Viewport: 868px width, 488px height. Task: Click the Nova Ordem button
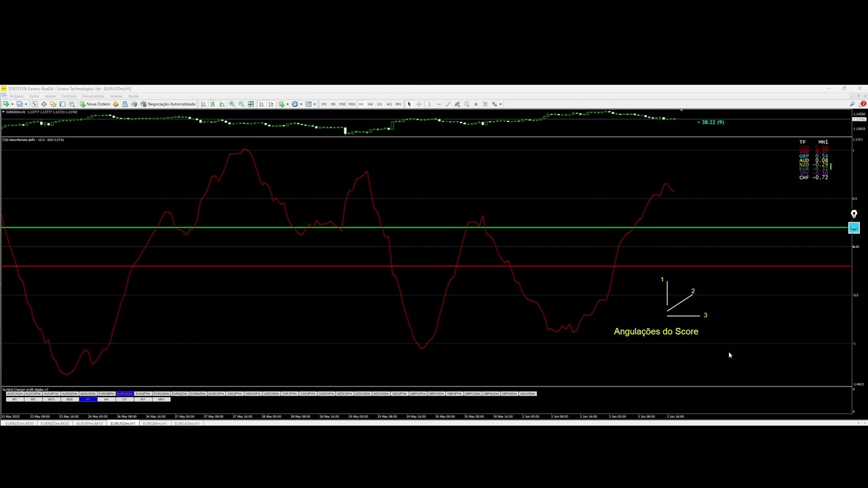coord(95,104)
